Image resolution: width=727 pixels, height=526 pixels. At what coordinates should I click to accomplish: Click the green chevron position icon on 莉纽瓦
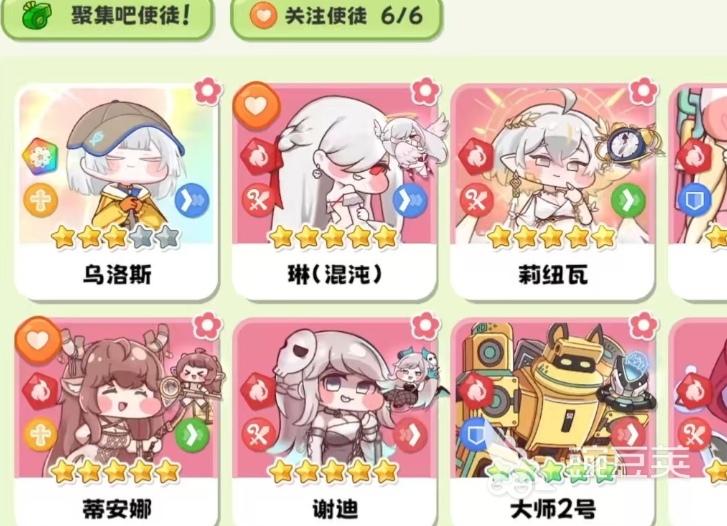point(628,200)
